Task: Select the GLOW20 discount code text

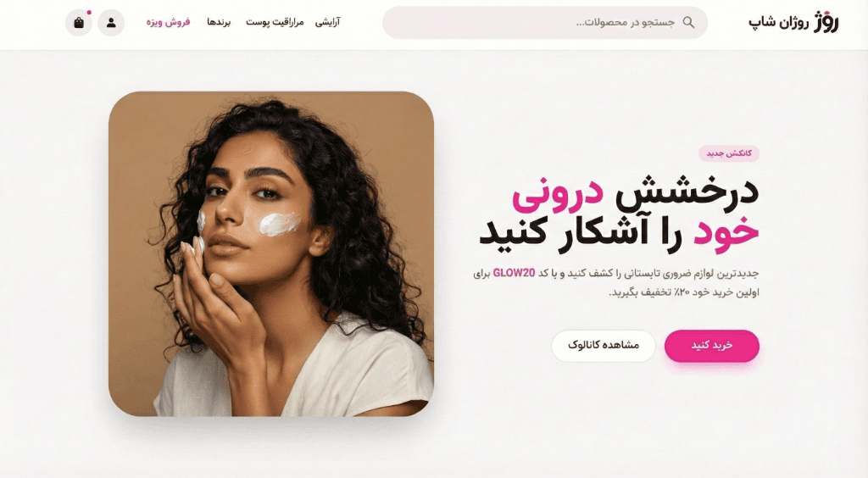Action: [x=515, y=273]
